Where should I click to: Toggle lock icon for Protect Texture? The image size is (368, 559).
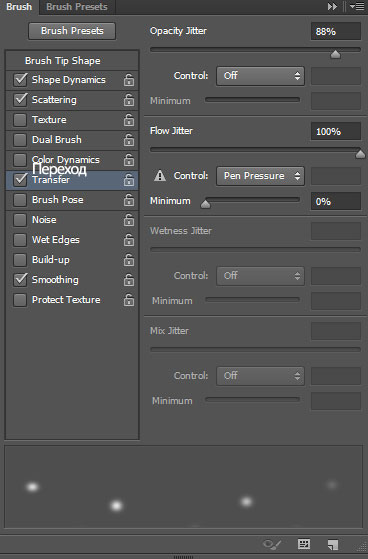point(129,300)
